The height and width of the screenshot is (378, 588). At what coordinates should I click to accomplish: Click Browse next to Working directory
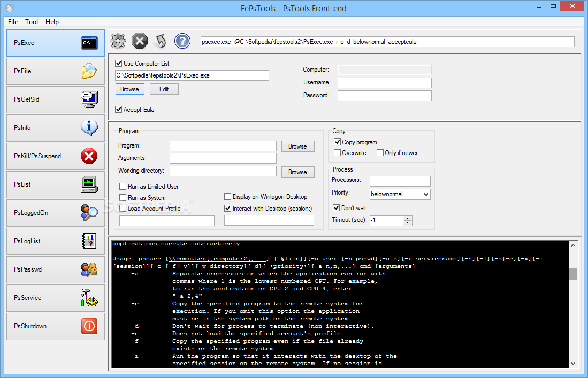tap(298, 172)
